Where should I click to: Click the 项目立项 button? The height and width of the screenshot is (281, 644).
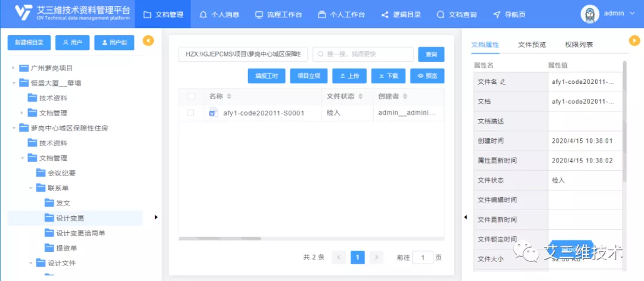[308, 76]
